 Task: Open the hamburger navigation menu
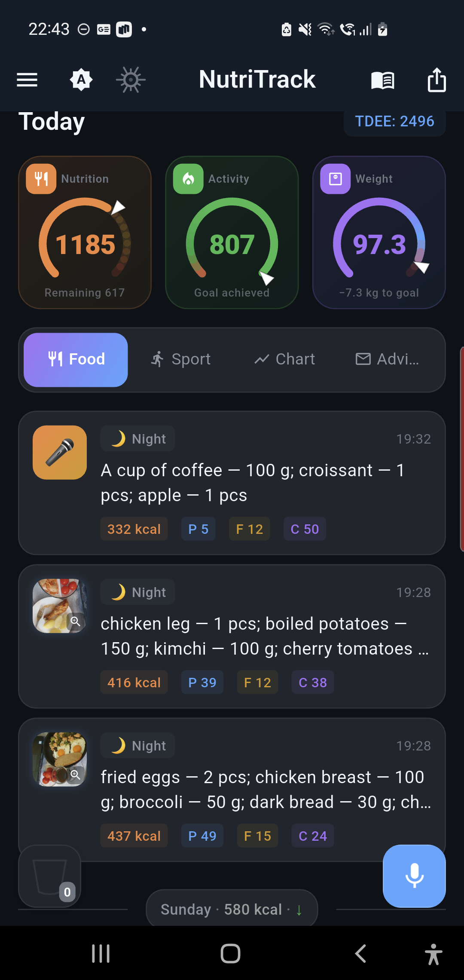click(x=27, y=80)
